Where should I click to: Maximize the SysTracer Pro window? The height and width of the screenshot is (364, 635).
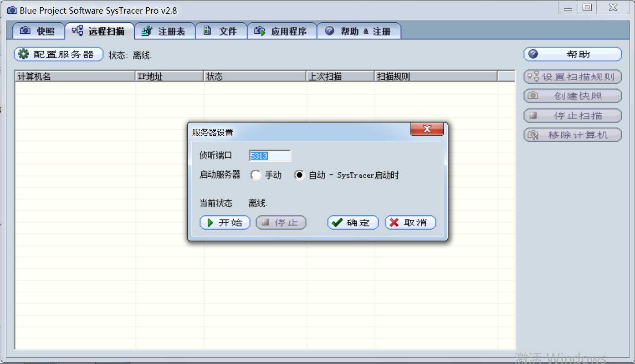coord(587,8)
